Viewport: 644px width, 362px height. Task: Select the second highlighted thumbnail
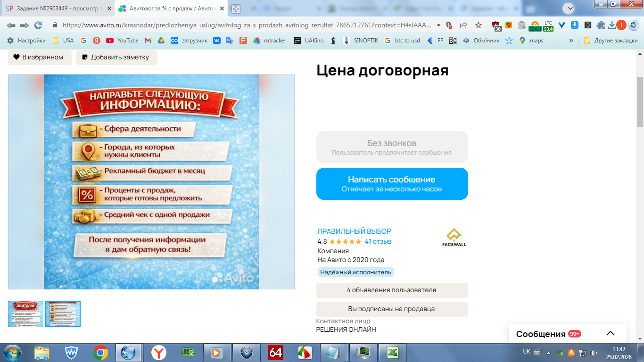(x=63, y=314)
